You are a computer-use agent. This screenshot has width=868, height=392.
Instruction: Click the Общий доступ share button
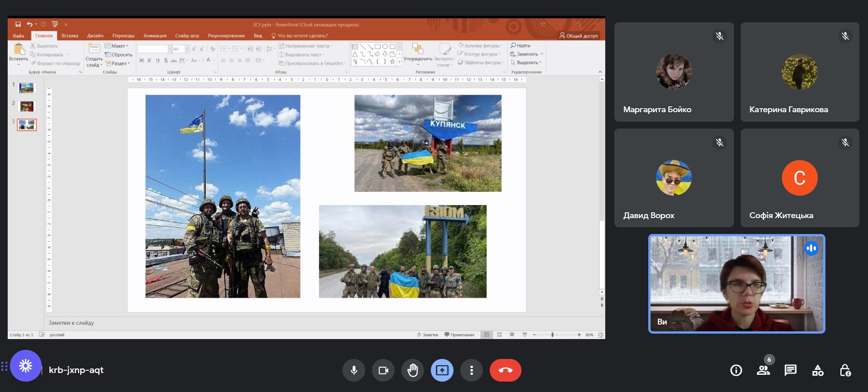point(579,36)
